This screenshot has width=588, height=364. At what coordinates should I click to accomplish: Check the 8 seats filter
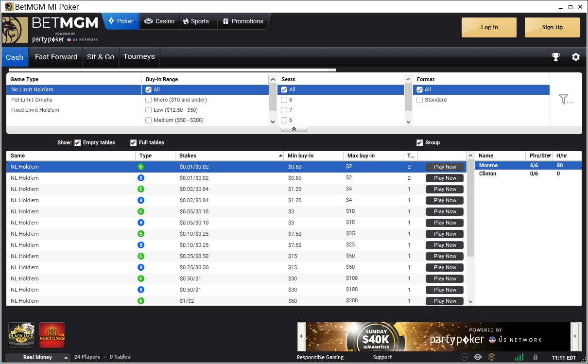click(x=284, y=100)
